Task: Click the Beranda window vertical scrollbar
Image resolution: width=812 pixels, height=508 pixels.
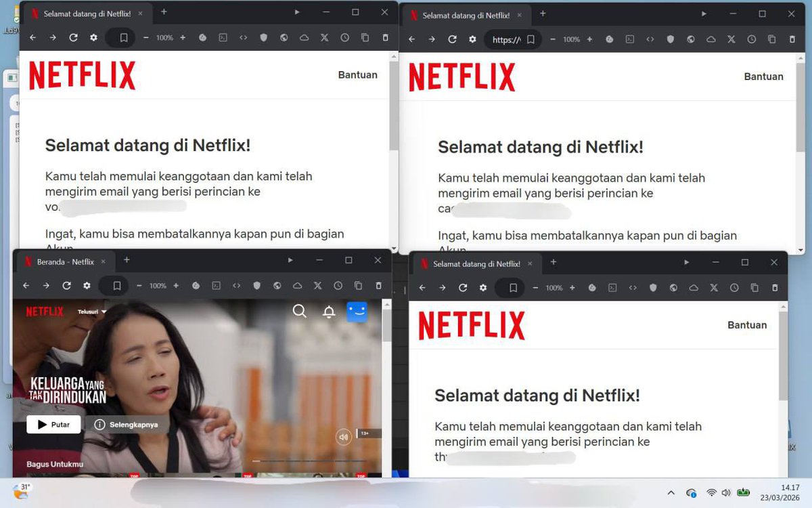Action: point(387,325)
